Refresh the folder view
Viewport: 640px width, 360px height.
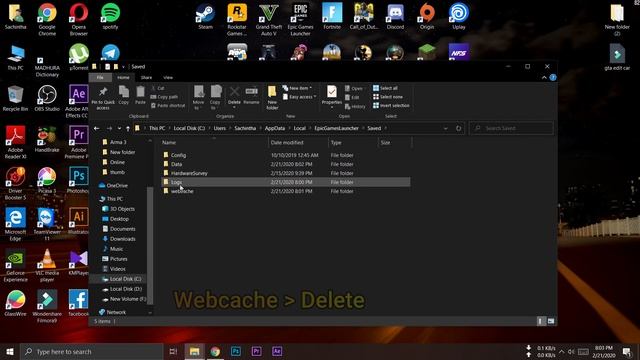coord(458,128)
